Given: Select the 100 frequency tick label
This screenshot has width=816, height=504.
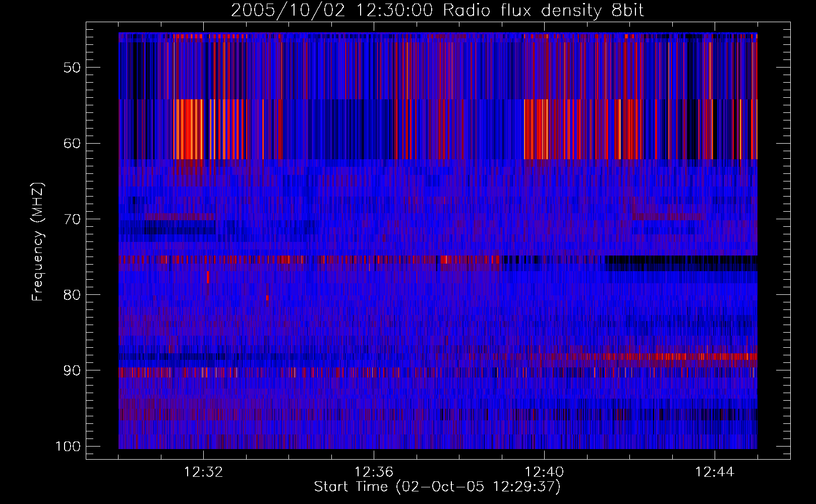Looking at the screenshot, I should 68,447.
